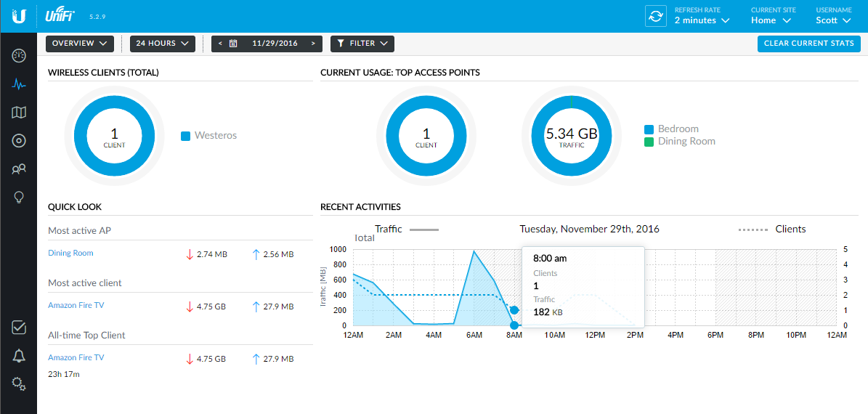Open the Filter dropdown
The width and height of the screenshot is (868, 414).
click(x=362, y=44)
